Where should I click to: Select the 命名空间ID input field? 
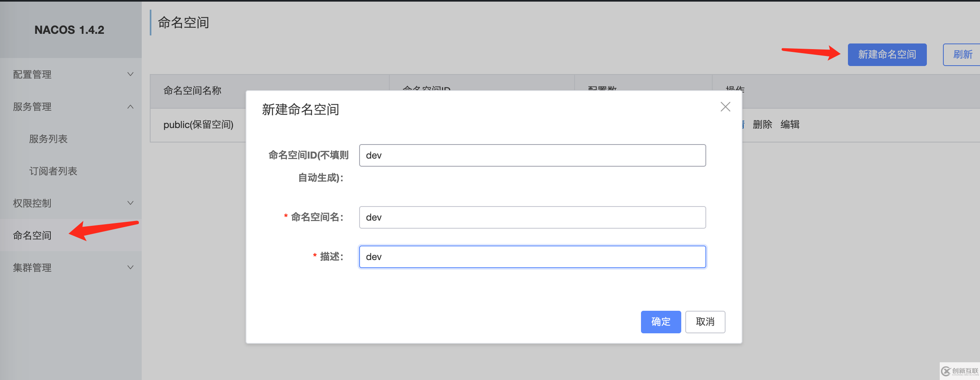(532, 155)
